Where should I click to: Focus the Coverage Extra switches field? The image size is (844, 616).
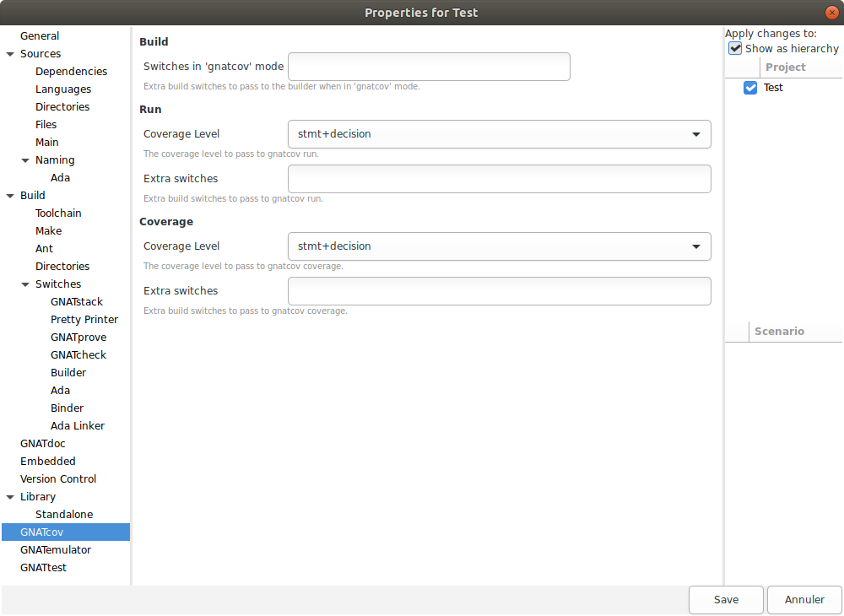click(x=500, y=291)
